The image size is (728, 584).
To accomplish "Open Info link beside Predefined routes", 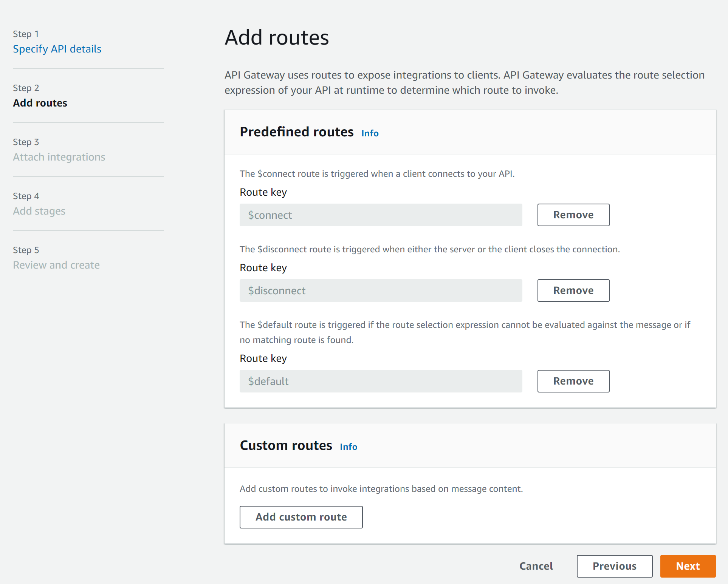I will 370,133.
